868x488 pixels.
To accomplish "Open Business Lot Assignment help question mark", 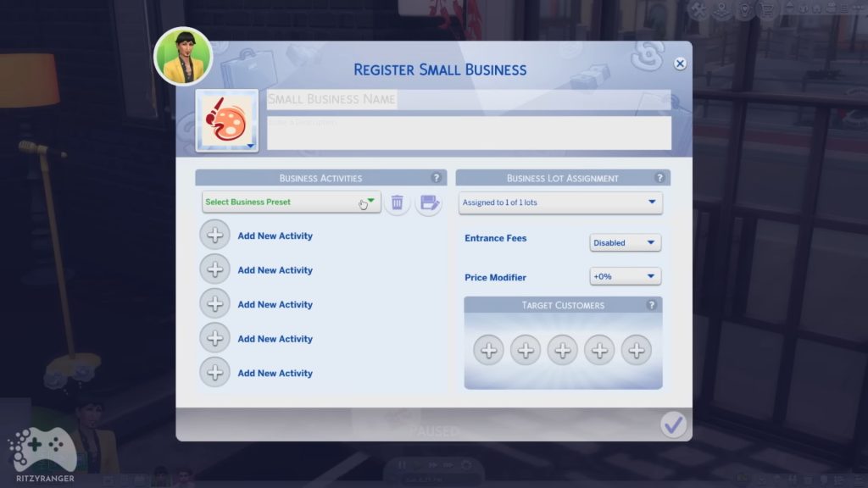I will pos(659,178).
